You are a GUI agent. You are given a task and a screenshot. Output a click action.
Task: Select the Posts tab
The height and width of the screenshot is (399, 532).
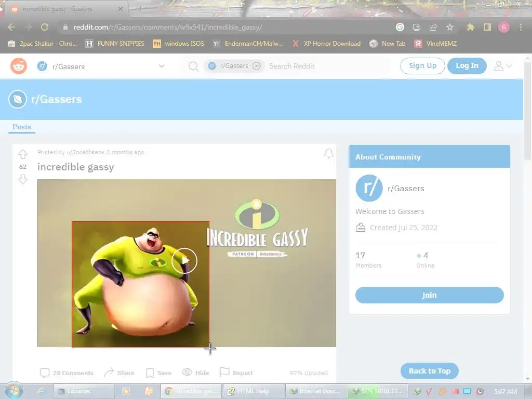[x=22, y=127]
